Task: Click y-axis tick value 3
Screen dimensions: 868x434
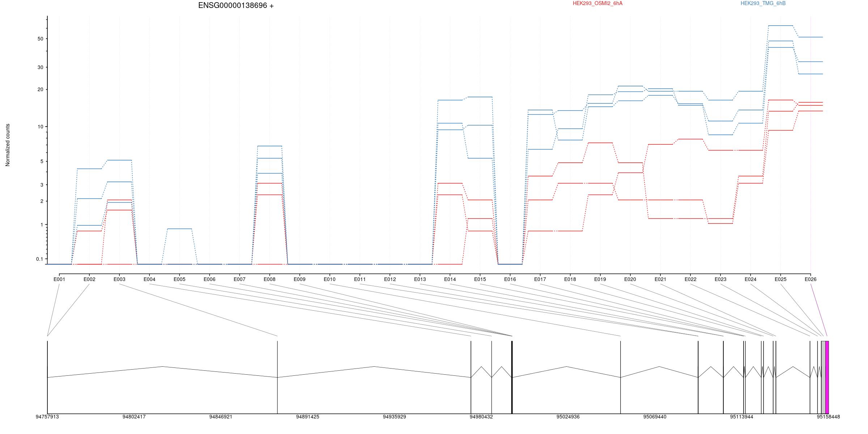Action: click(x=42, y=185)
